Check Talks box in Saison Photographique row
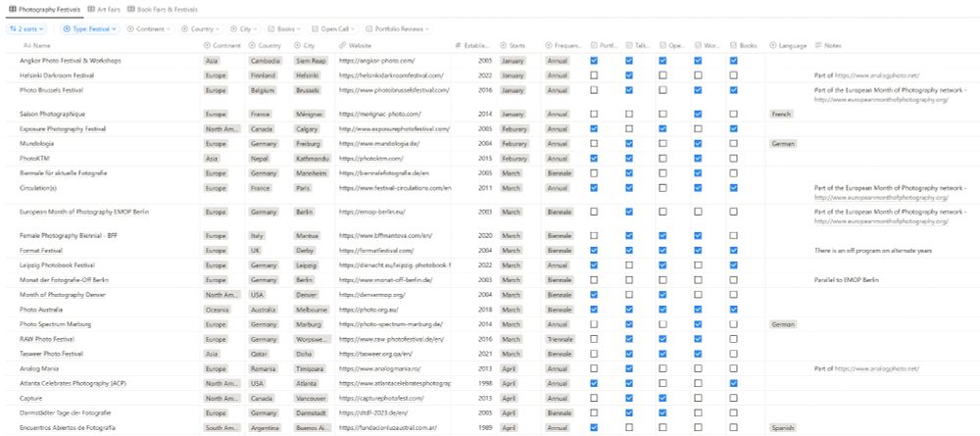Image resolution: width=980 pixels, height=436 pixels. [x=629, y=114]
